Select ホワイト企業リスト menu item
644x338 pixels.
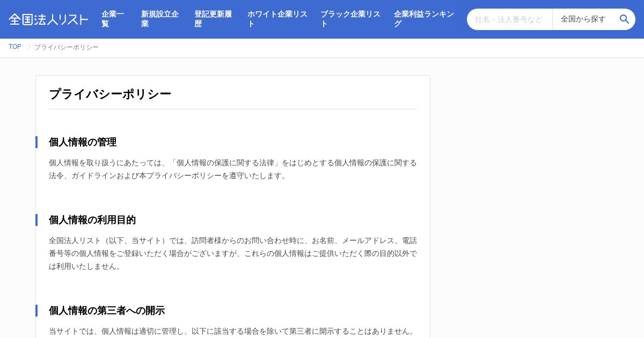(x=277, y=19)
